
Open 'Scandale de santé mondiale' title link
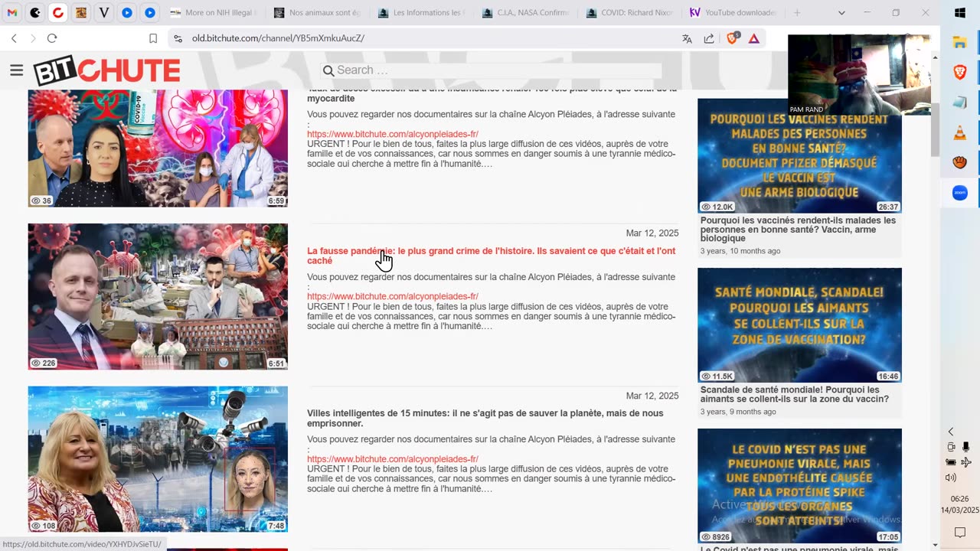point(795,394)
